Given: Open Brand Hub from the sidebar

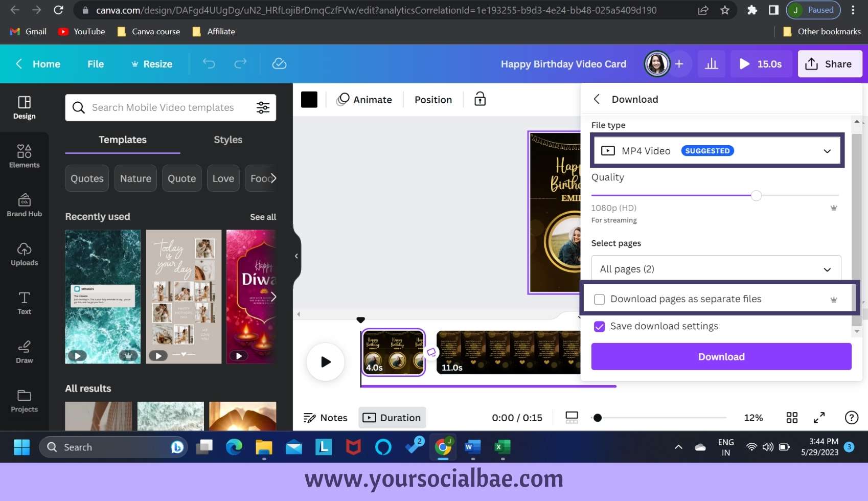Looking at the screenshot, I should pyautogui.click(x=24, y=205).
